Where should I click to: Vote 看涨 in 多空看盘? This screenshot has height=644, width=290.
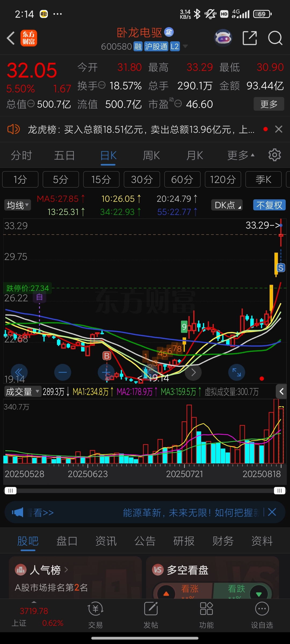pos(183,590)
